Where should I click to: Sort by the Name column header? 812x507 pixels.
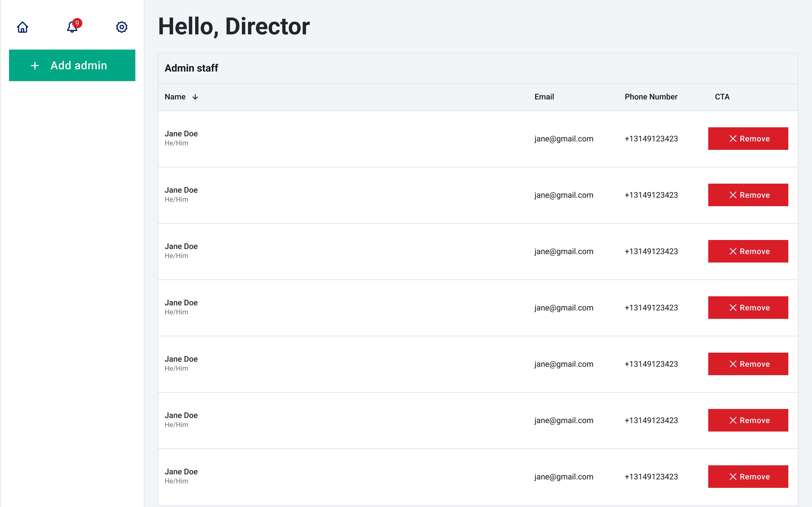tap(175, 97)
